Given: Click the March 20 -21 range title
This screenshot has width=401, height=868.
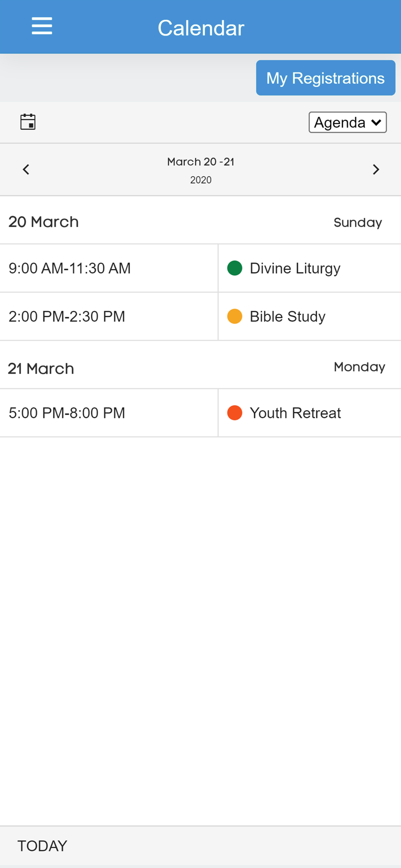Looking at the screenshot, I should click(x=200, y=162).
